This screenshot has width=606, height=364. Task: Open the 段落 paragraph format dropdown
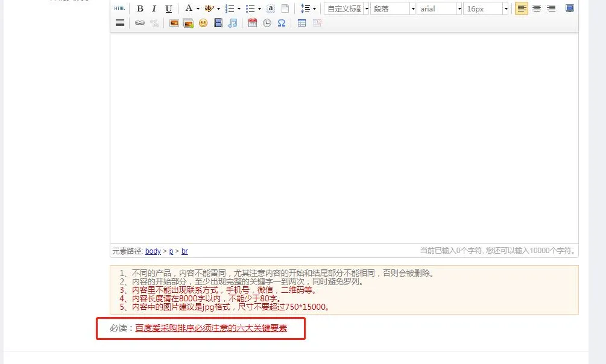(412, 8)
